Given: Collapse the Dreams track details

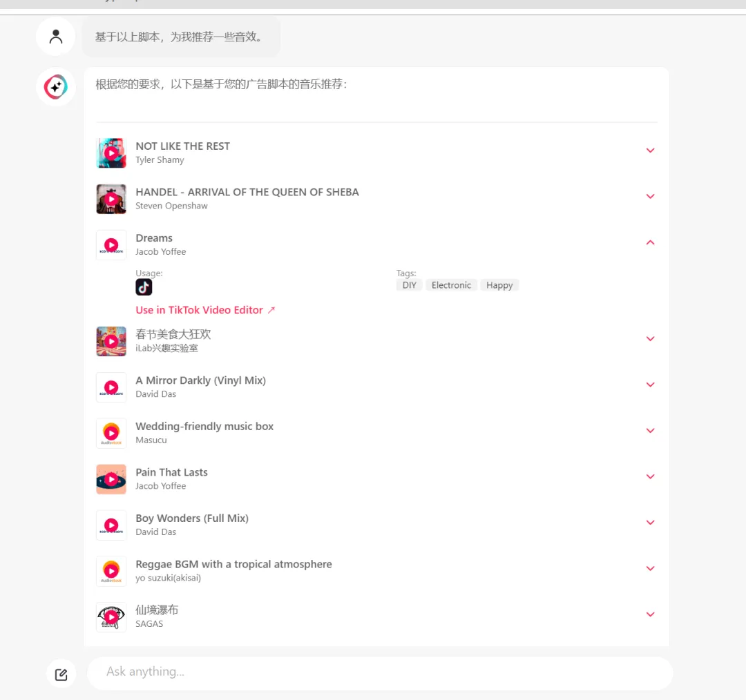Looking at the screenshot, I should pyautogui.click(x=651, y=242).
